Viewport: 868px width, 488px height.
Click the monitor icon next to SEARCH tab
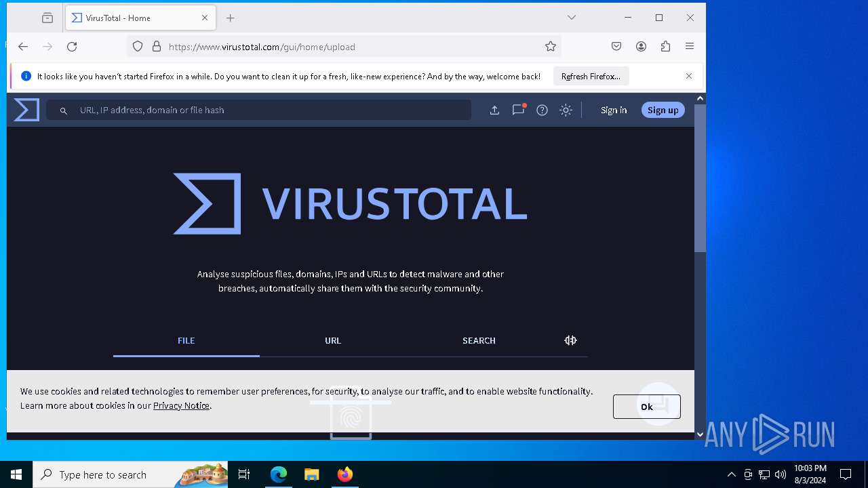pos(570,340)
